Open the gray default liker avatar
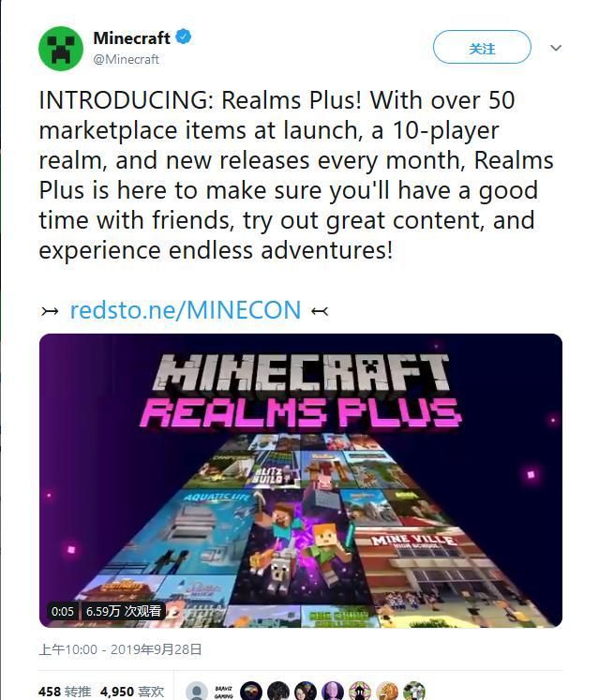 (x=197, y=692)
